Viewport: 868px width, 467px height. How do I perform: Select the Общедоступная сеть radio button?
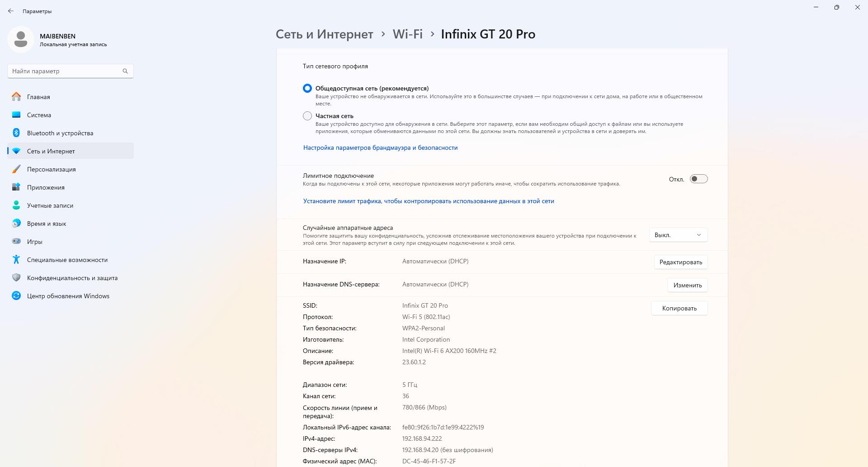point(307,88)
